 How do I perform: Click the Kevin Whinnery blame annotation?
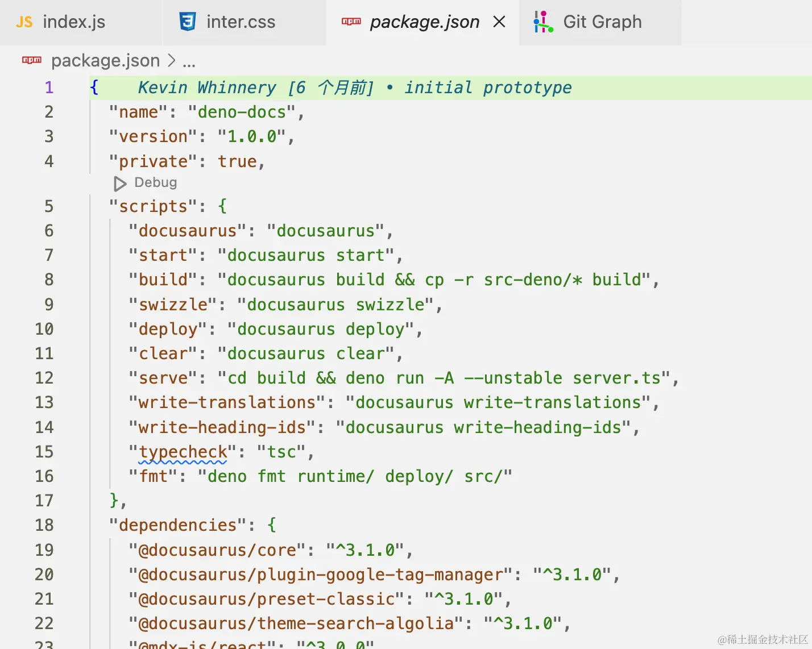(355, 88)
